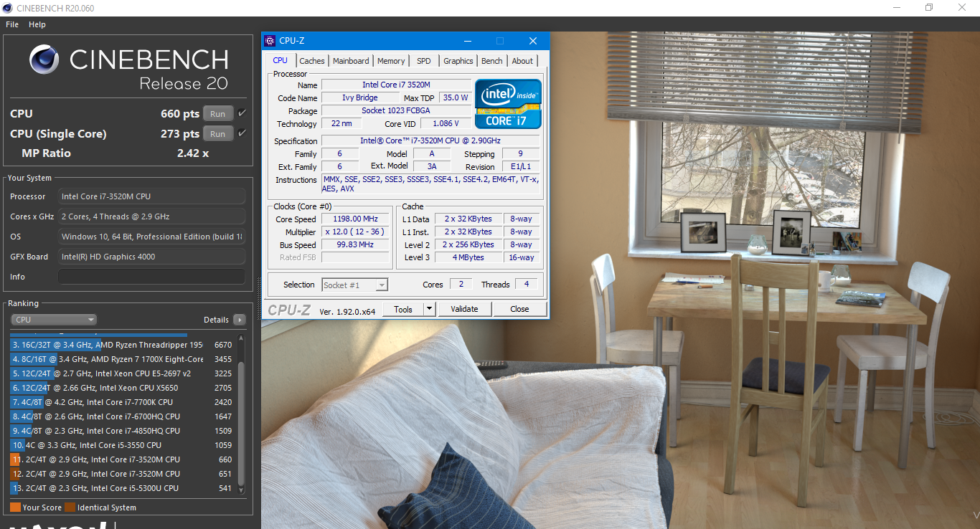Click the Socket 1023 FCBGA package value
The height and width of the screenshot is (529, 980).
(396, 110)
